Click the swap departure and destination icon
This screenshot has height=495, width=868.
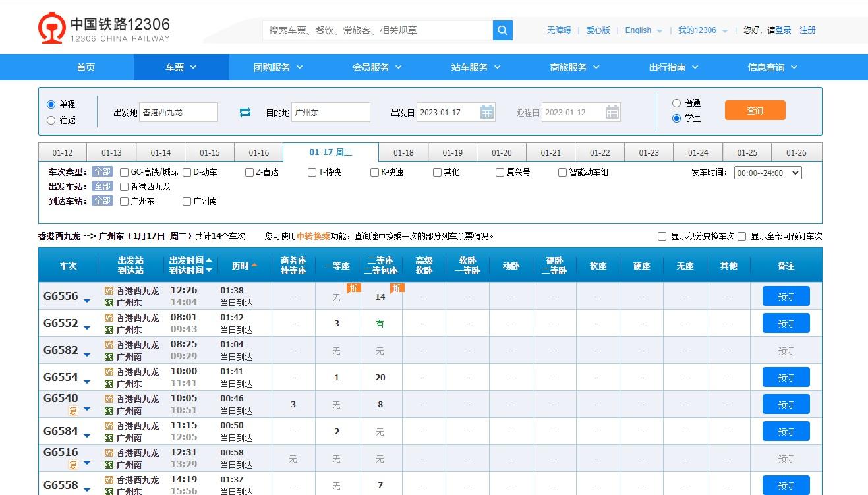coord(245,112)
